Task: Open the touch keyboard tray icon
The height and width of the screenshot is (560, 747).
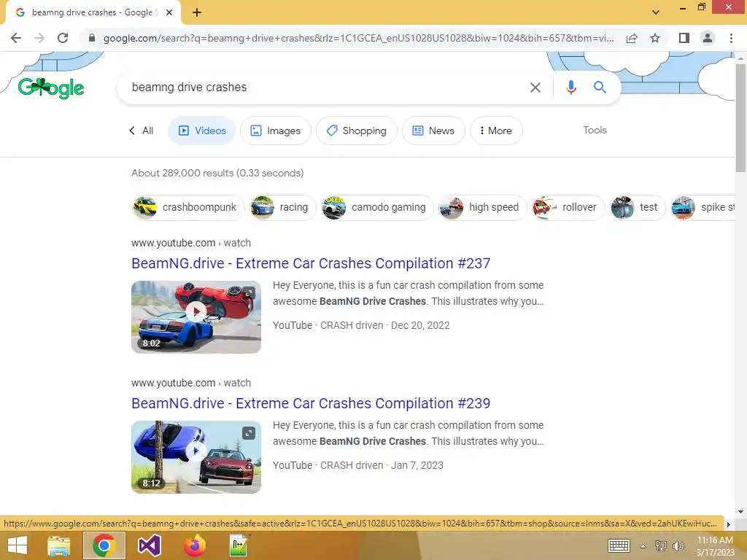Action: tap(619, 545)
